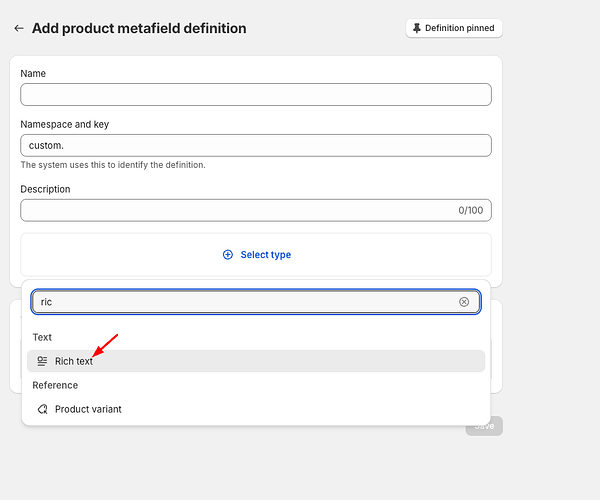Click the Product variant tag icon

coord(42,409)
